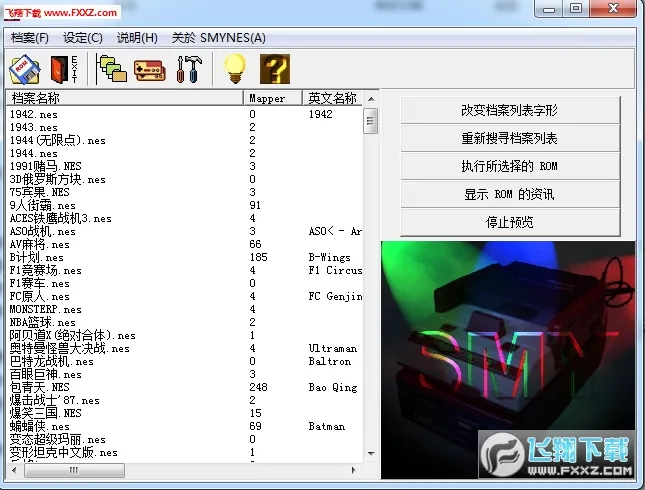
Task: Sort list by Mapper column header
Action: (272, 98)
